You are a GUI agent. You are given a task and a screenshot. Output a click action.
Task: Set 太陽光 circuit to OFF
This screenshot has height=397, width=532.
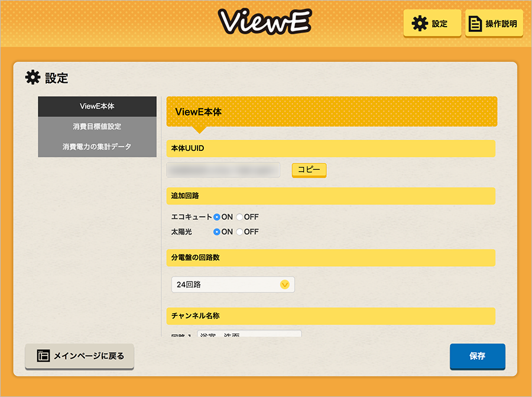point(239,231)
